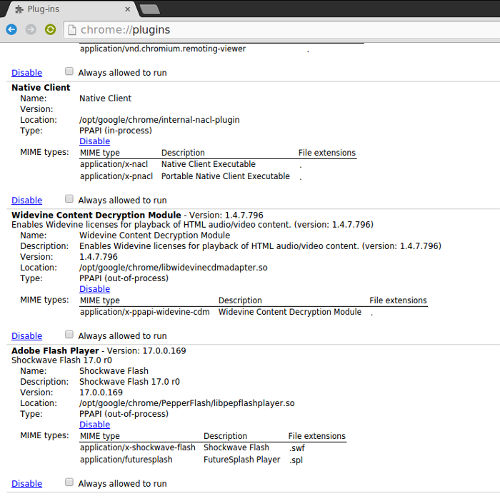Click the Disable link under PPAPI (in-process) type
Screen dimensions: 500x496
click(95, 141)
